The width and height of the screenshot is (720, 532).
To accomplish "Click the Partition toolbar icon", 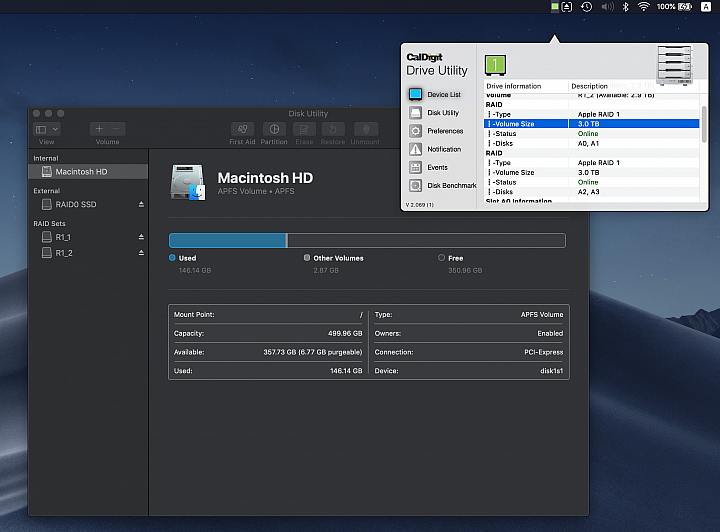I will tap(274, 129).
